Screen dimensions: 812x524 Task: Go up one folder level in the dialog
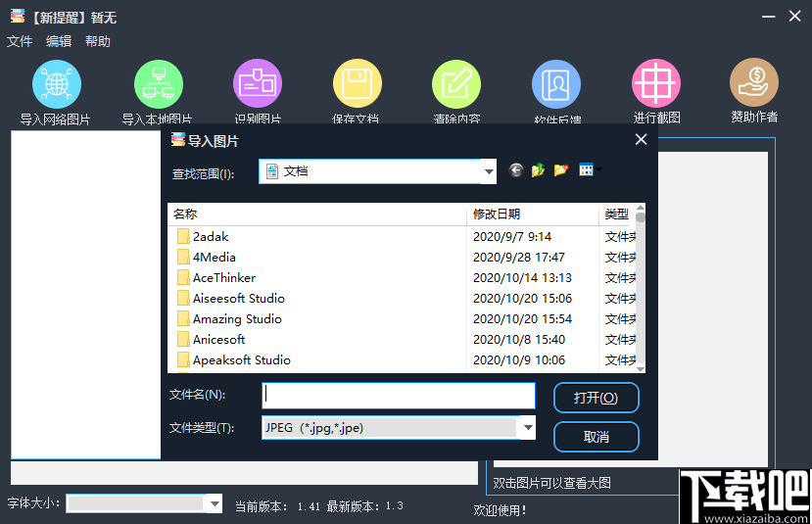coord(538,169)
